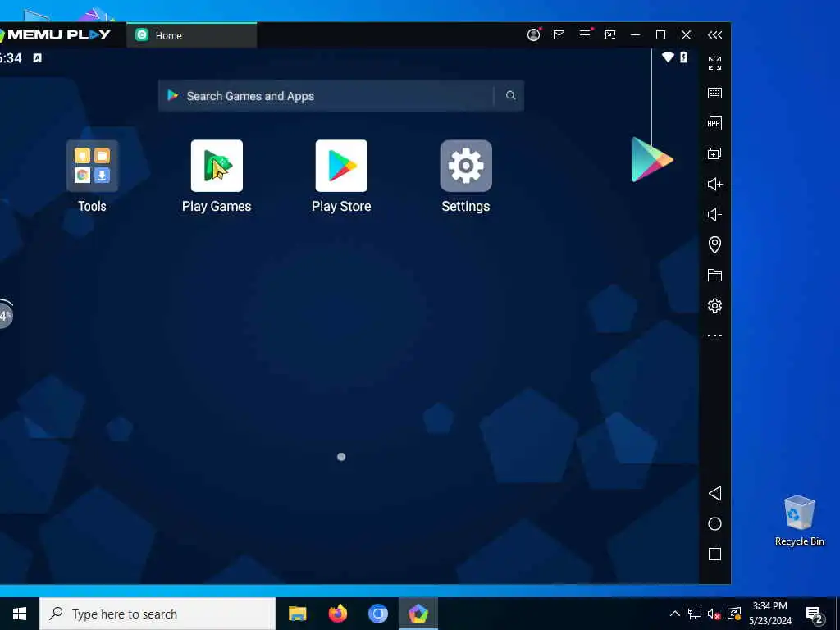The height and width of the screenshot is (630, 840).
Task: Click the muted speaker tray icon
Action: coord(714,614)
